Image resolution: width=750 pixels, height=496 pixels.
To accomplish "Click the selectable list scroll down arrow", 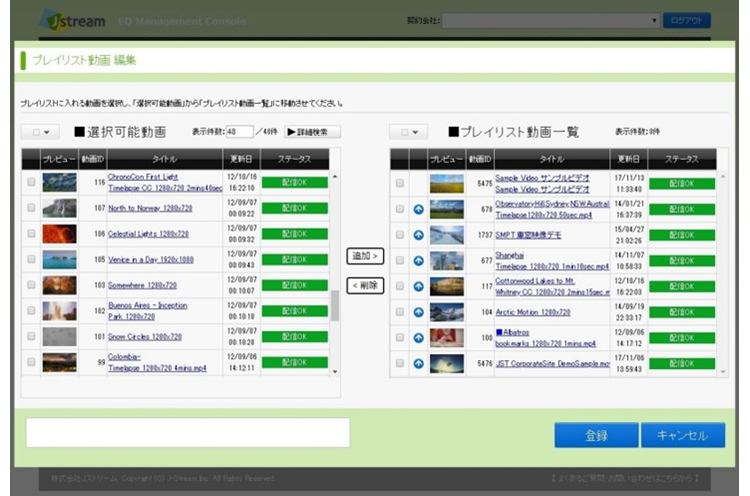I will (335, 372).
